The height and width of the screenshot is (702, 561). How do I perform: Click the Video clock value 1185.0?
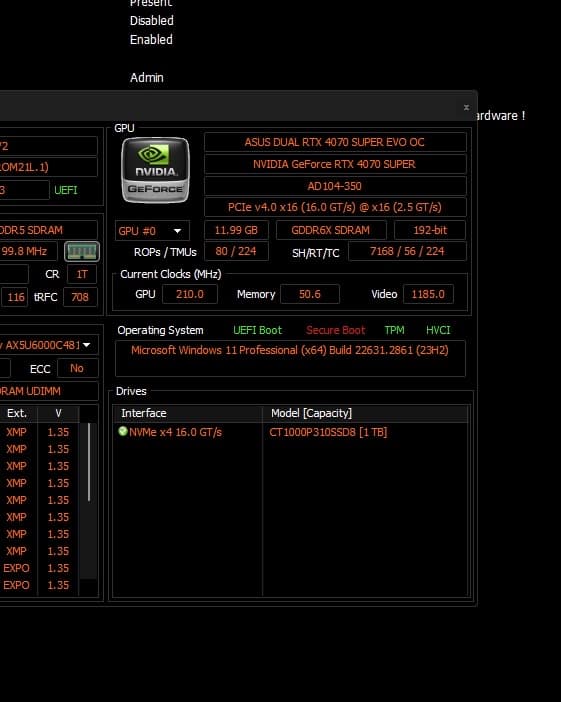pos(428,295)
